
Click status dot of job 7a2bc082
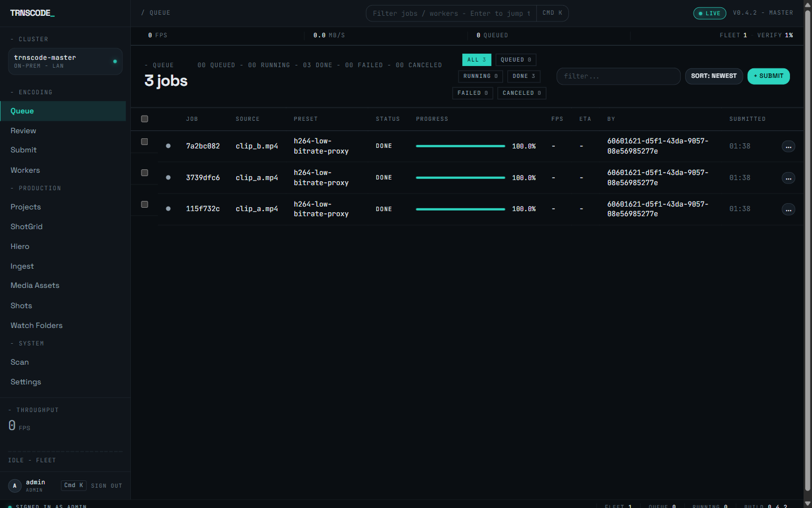[168, 146]
